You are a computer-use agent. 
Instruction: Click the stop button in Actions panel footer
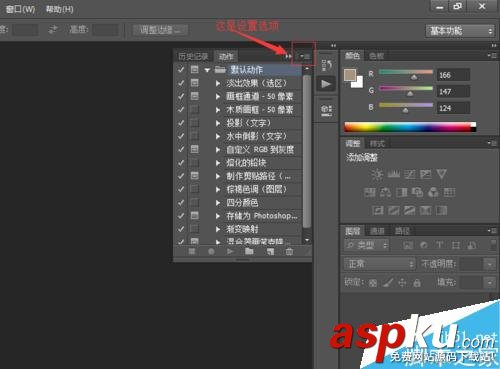click(x=192, y=251)
